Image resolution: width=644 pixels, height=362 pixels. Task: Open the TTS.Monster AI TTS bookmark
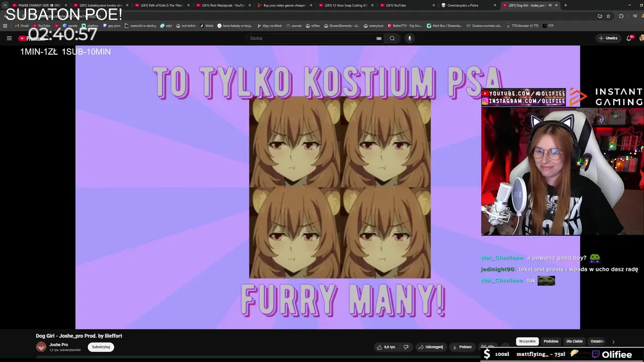click(x=522, y=26)
